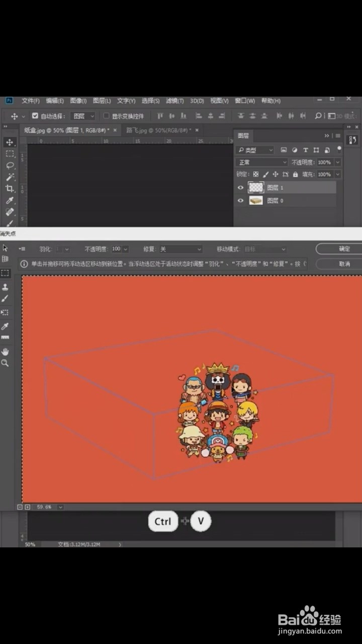
Task: Close the 纸盒.jpg document tab
Action: [x=115, y=130]
